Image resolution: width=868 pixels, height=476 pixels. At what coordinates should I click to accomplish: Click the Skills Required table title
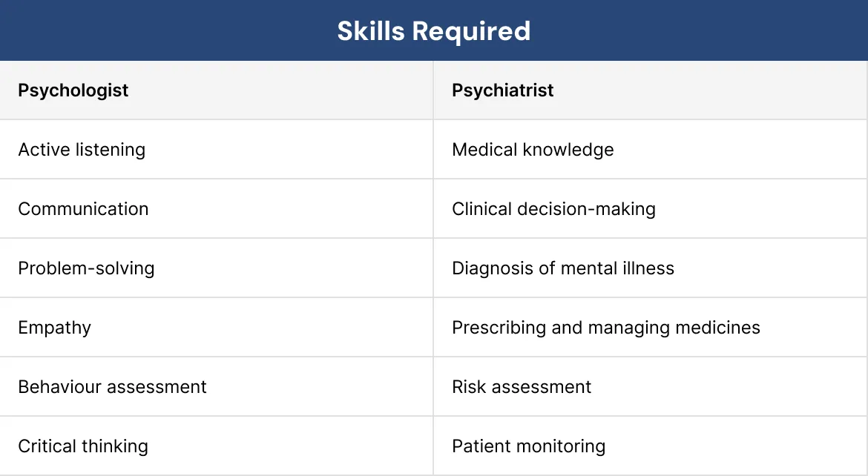coord(434,31)
